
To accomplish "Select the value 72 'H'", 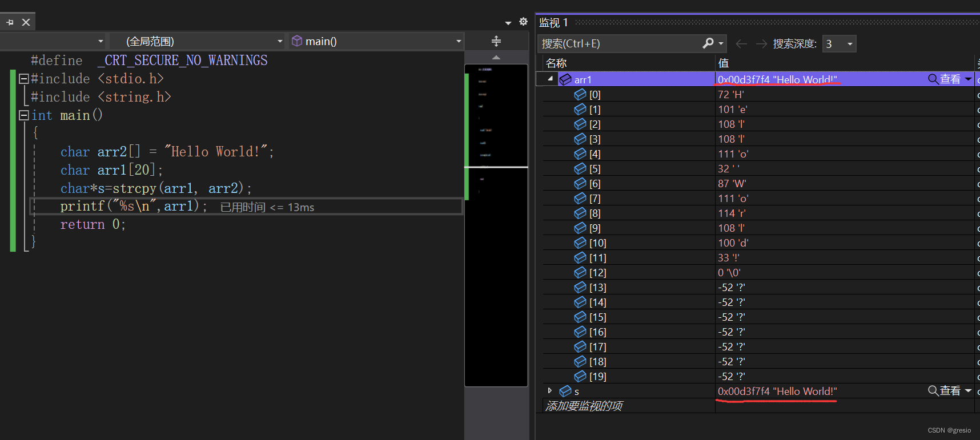I will pos(731,94).
